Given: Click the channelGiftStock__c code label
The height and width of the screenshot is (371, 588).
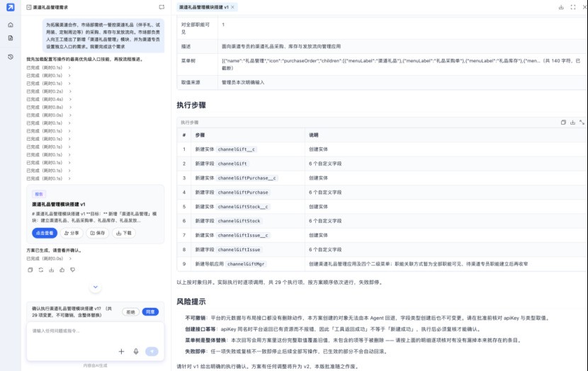Looking at the screenshot, I should (243, 207).
